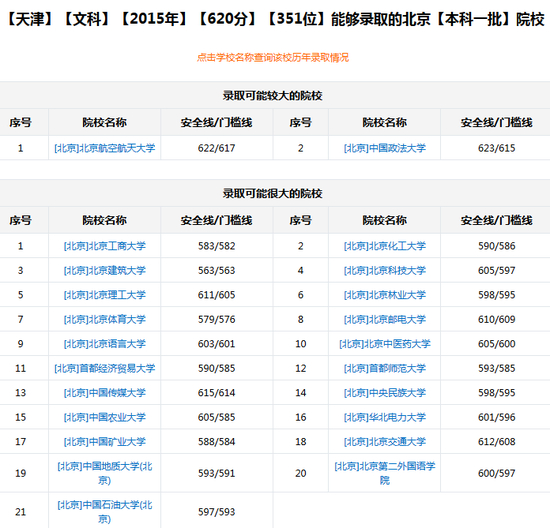Click row number 20 cell
Viewport: 550px width, 528px height.
click(x=301, y=473)
